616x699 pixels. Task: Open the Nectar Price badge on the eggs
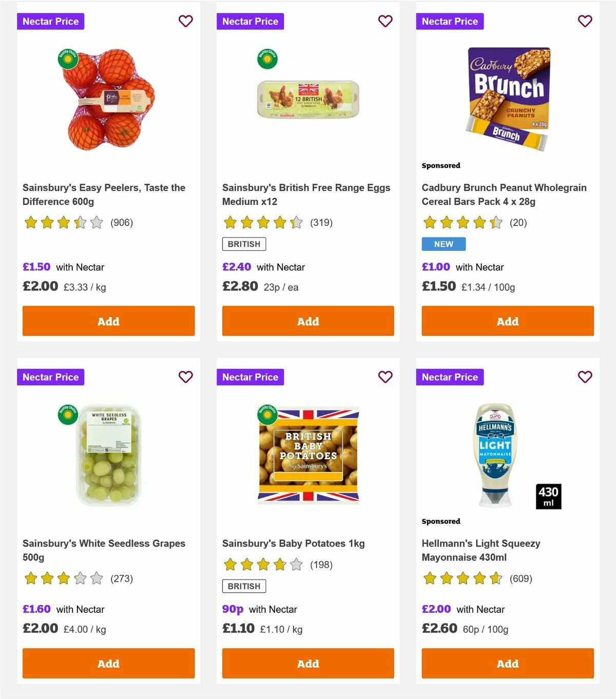click(x=250, y=21)
